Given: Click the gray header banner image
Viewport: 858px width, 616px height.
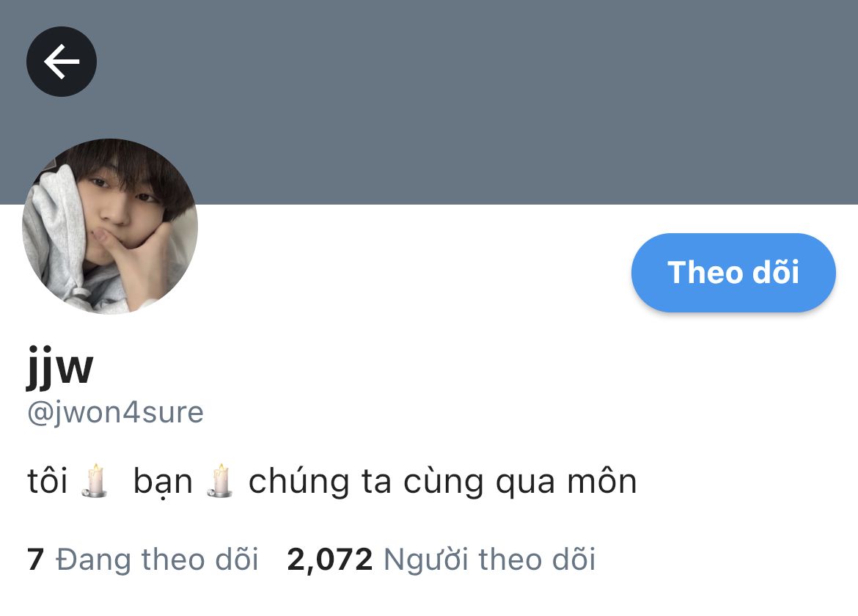Looking at the screenshot, I should [x=429, y=103].
